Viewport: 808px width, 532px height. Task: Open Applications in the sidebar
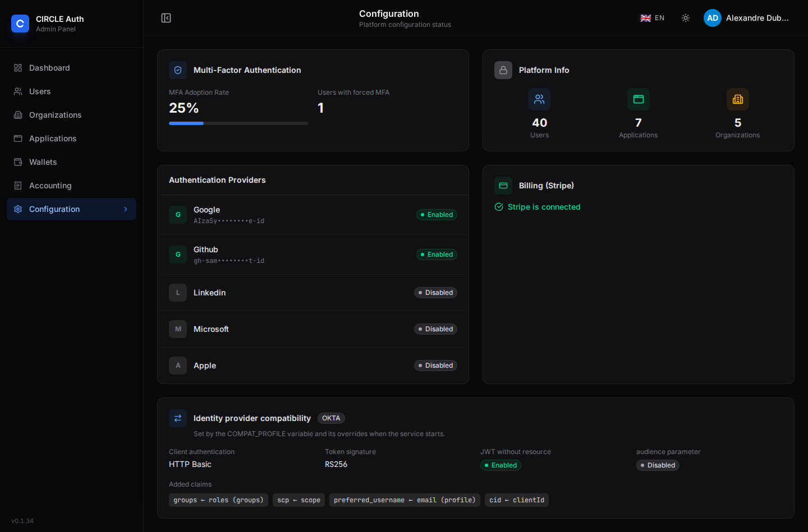tap(71, 138)
